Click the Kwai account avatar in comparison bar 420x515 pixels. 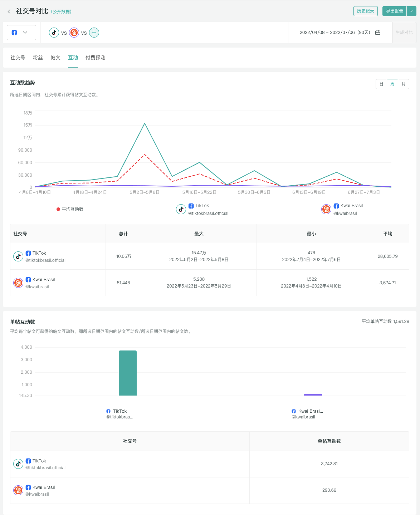point(74,33)
